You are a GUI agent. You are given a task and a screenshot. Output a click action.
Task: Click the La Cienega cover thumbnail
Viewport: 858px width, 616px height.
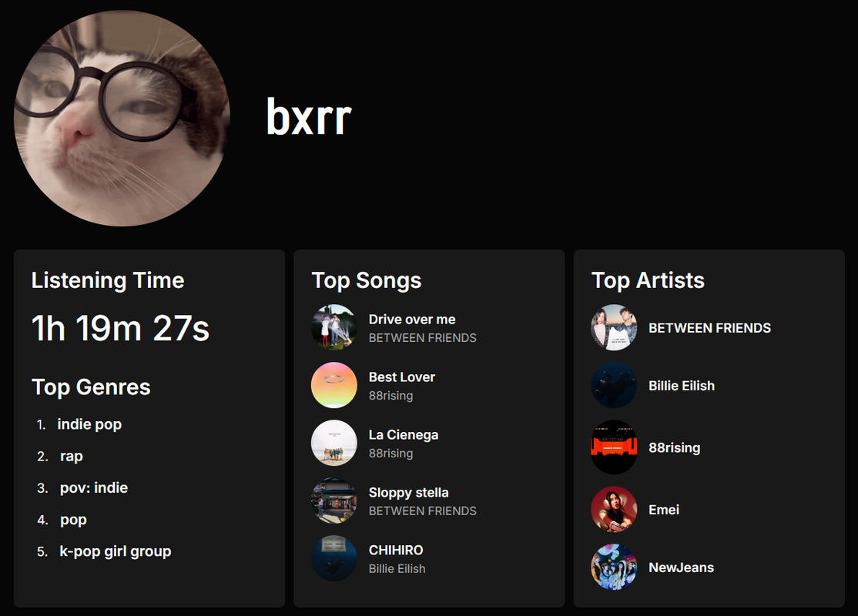tap(333, 443)
